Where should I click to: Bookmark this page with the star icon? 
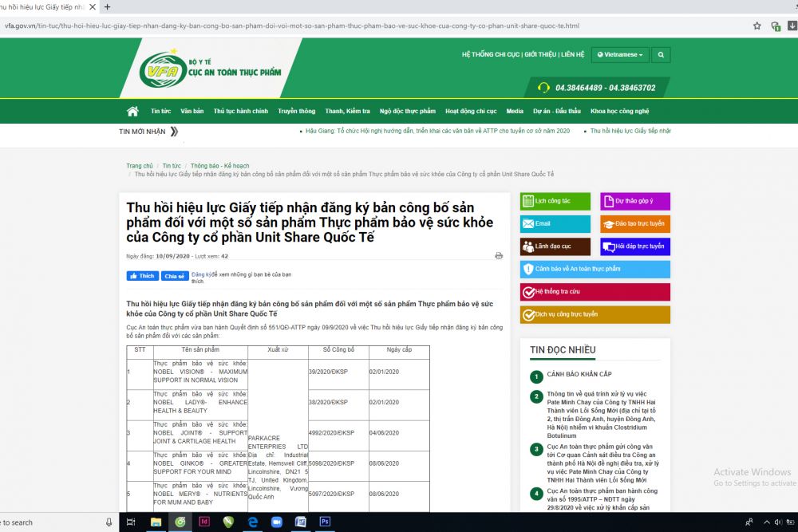(757, 26)
